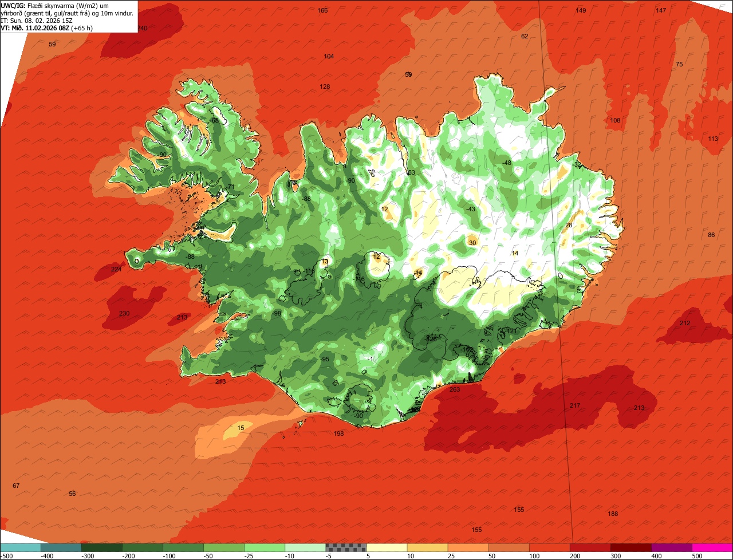
Task: Click the map value -68 in the Westfjords
Action: [215, 120]
